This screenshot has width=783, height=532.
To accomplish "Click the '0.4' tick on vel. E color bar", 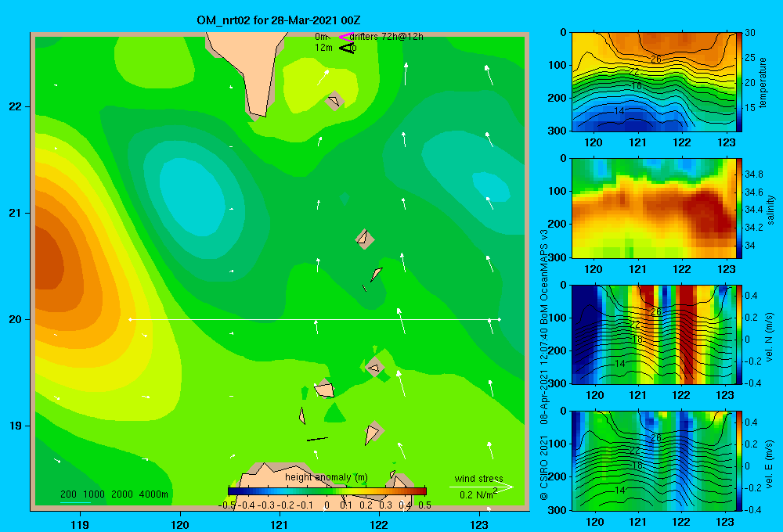I will coord(751,422).
